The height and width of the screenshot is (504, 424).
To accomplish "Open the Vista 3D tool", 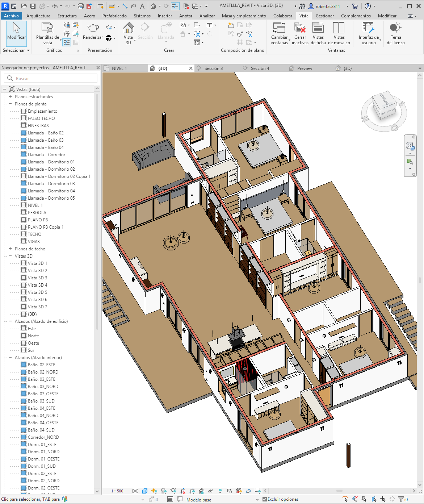I will (x=129, y=33).
